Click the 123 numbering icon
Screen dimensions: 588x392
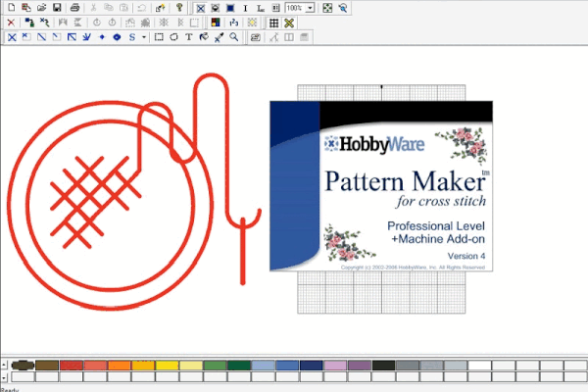tap(233, 23)
